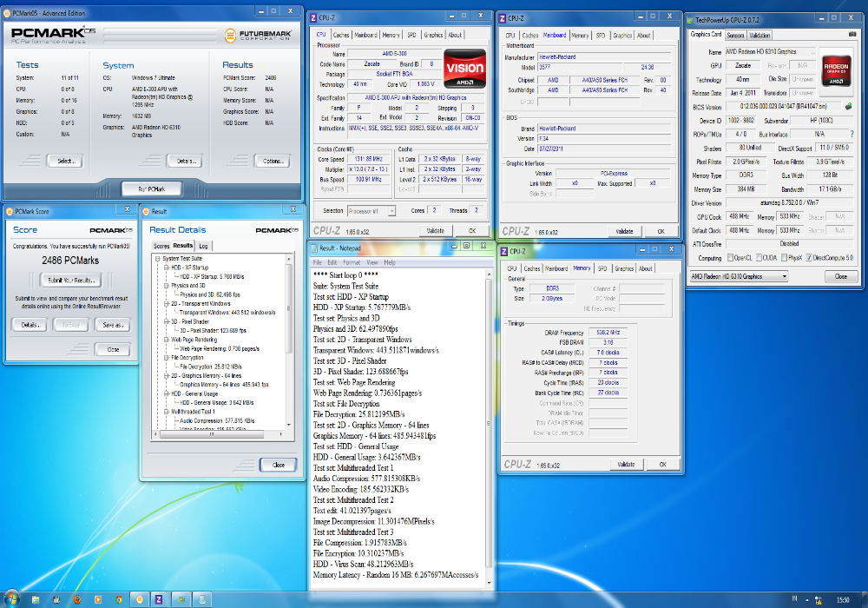The height and width of the screenshot is (608, 868).
Task: Toggle the DirectCompute 5.0 checkbox
Action: tap(809, 257)
